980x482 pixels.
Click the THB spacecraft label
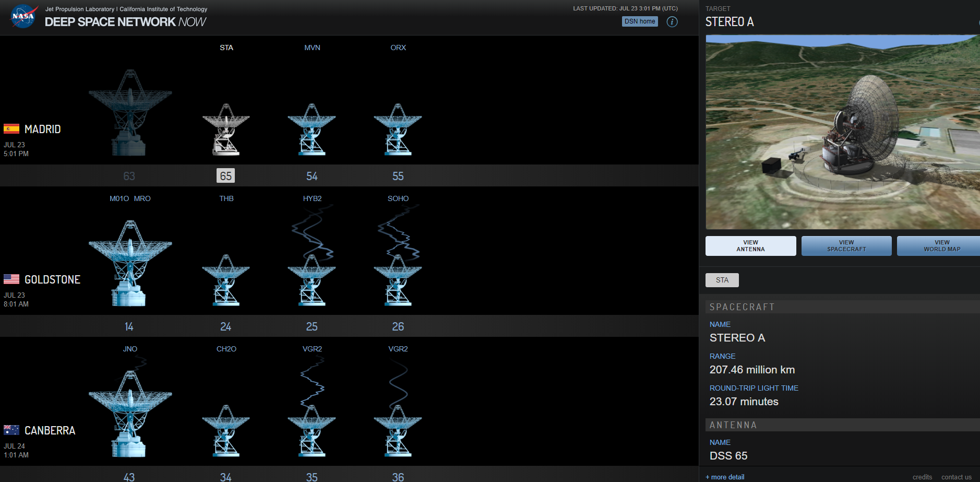226,198
